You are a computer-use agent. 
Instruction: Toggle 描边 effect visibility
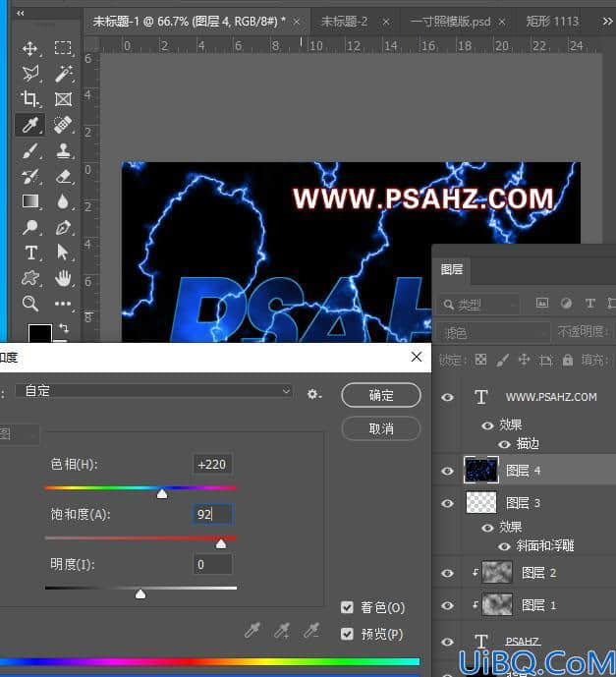click(x=504, y=444)
